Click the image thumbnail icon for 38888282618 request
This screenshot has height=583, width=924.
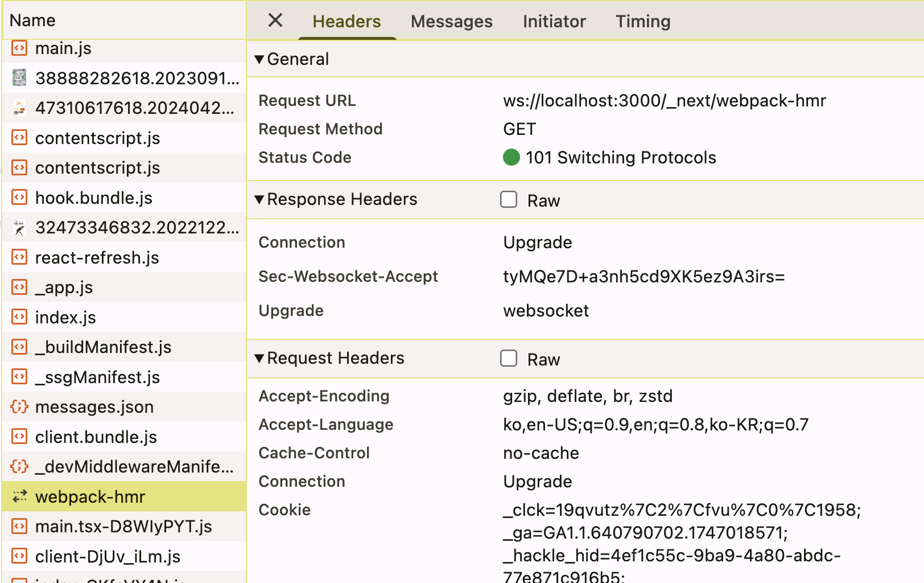[x=19, y=77]
